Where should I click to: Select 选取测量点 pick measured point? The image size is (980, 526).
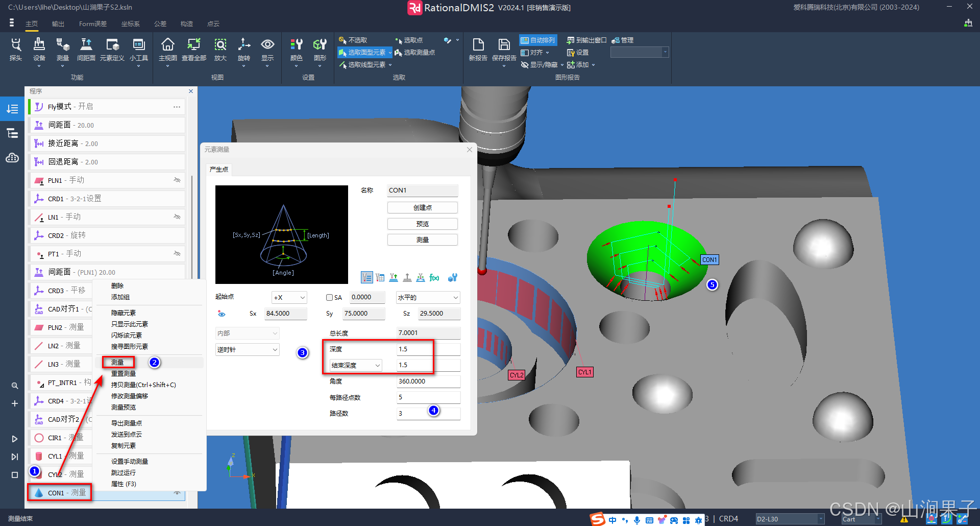tap(414, 52)
